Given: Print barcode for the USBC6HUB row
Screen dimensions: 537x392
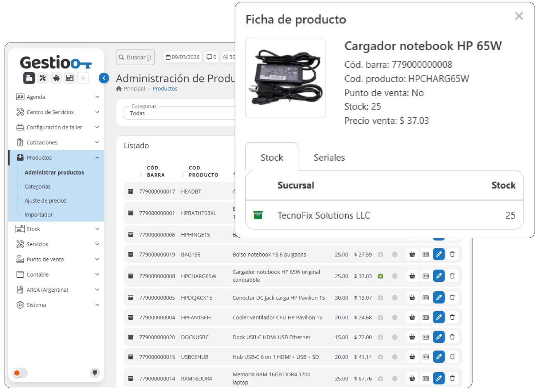Looking at the screenshot, I should tap(425, 357).
